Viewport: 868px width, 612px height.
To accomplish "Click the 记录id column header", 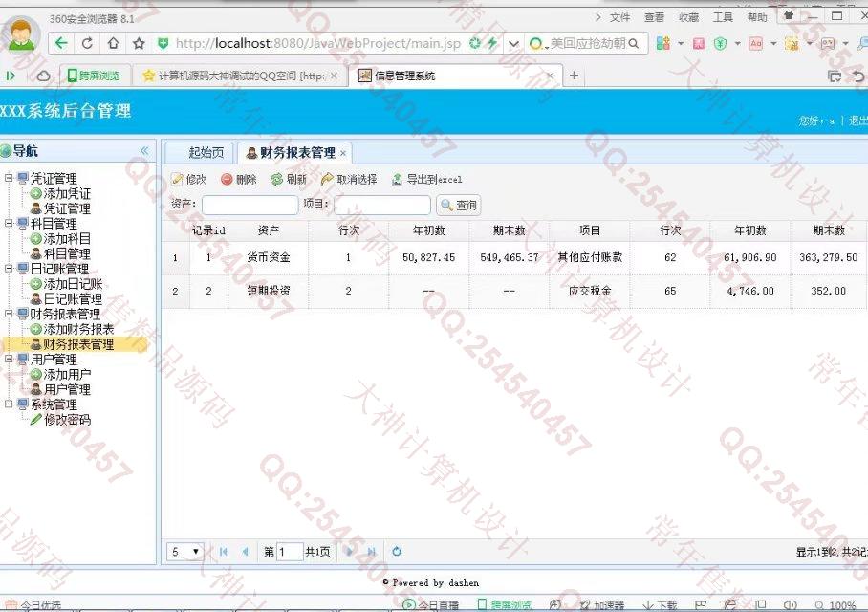I will pyautogui.click(x=208, y=230).
